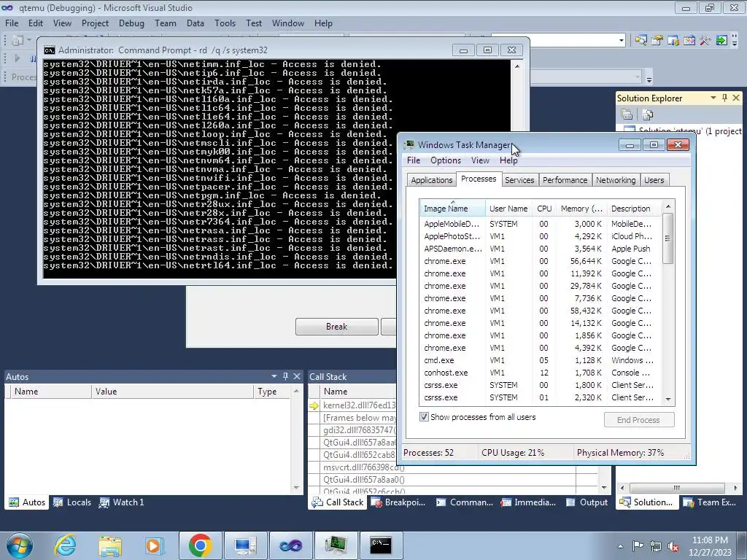
Task: Close the Autos panel
Action: (x=297, y=376)
